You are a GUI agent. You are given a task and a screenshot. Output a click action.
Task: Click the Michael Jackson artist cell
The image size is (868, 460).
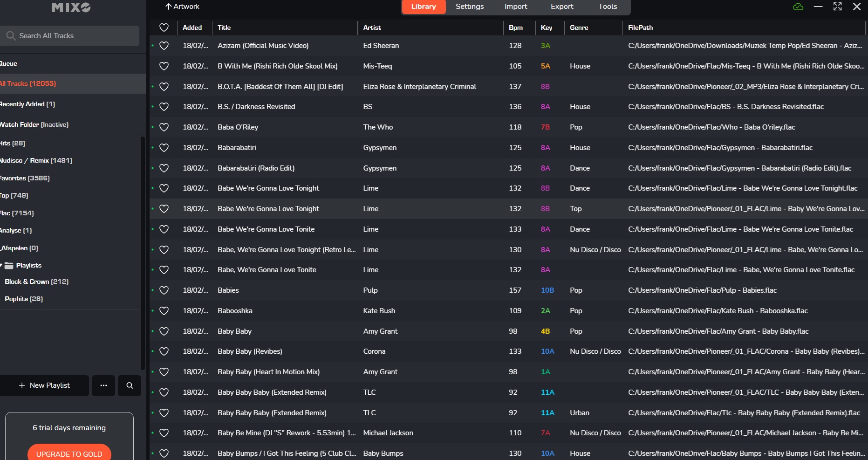(388, 433)
